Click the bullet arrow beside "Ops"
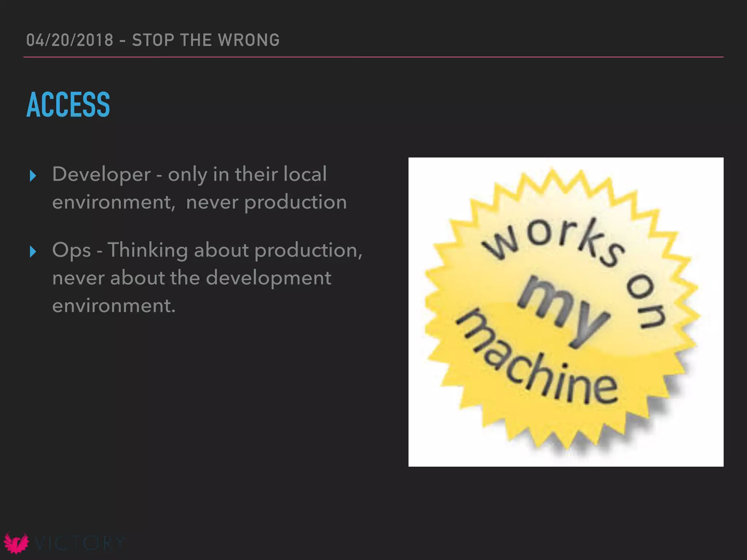Image resolution: width=747 pixels, height=560 pixels. click(33, 251)
